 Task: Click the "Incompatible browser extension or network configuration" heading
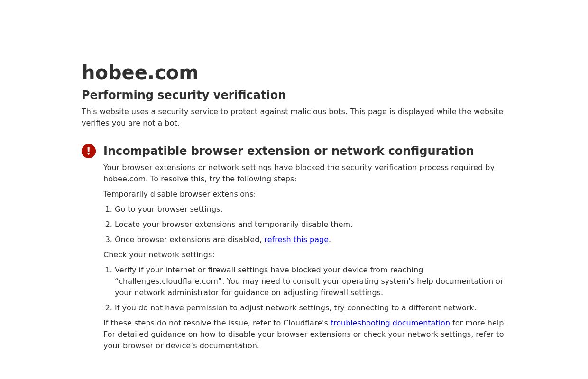pyautogui.click(x=288, y=151)
